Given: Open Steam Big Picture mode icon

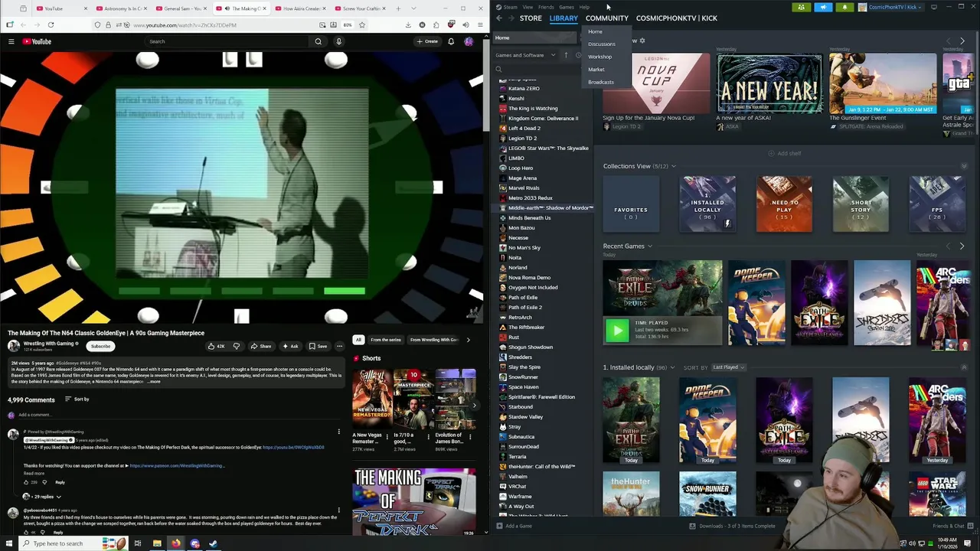Looking at the screenshot, I should click(933, 7).
